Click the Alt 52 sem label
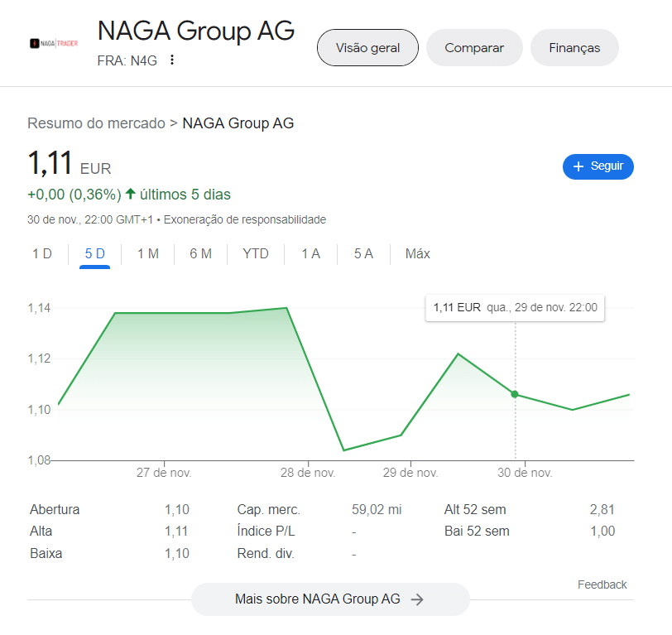Image resolution: width=672 pixels, height=635 pixels. 475,509
